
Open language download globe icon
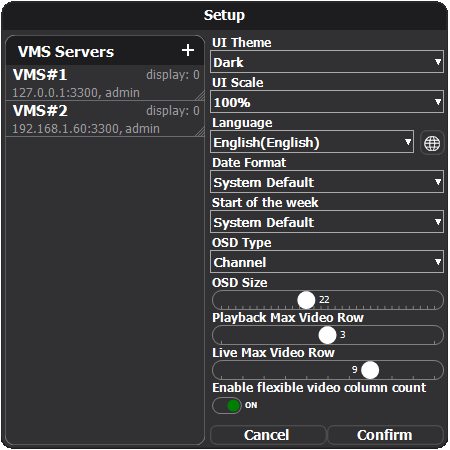coord(432,143)
